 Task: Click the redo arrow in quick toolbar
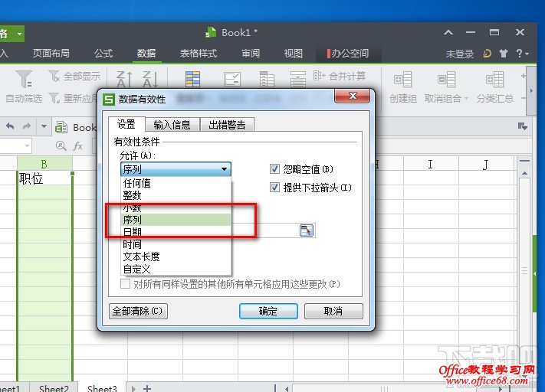click(x=27, y=126)
